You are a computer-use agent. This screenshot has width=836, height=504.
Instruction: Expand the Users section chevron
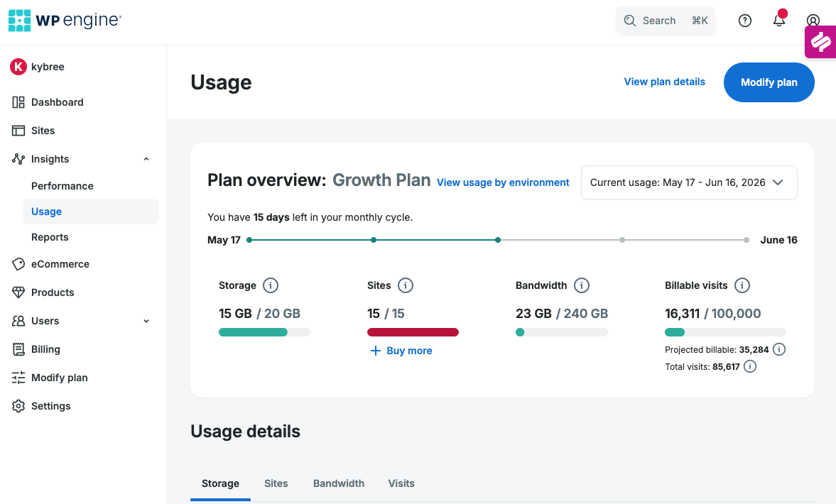click(x=146, y=322)
